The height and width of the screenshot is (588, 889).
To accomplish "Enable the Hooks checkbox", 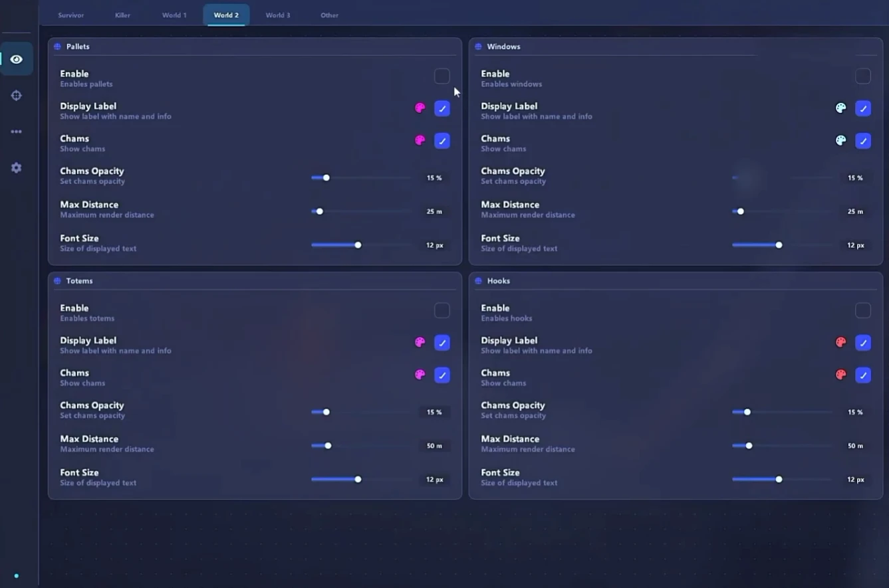I will (x=863, y=311).
